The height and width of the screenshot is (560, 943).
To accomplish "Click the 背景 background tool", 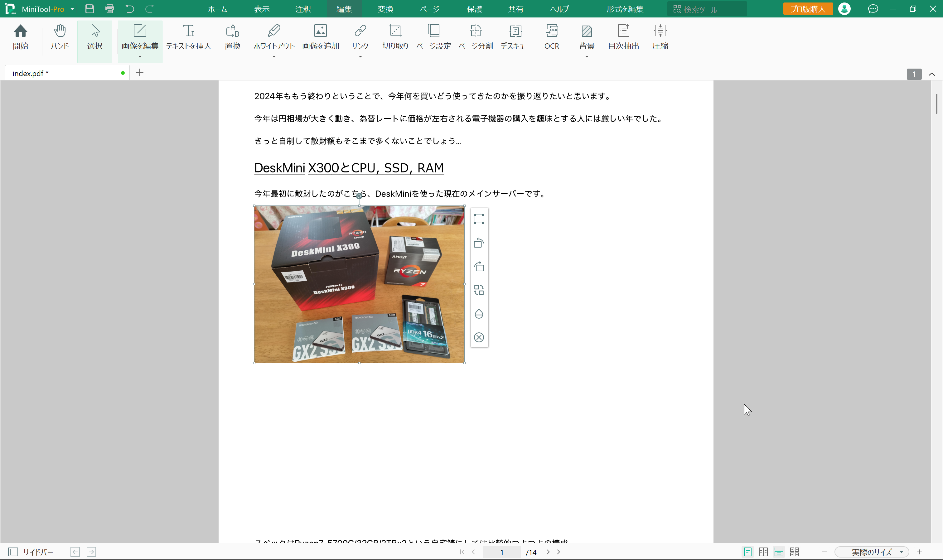I will 587,37.
